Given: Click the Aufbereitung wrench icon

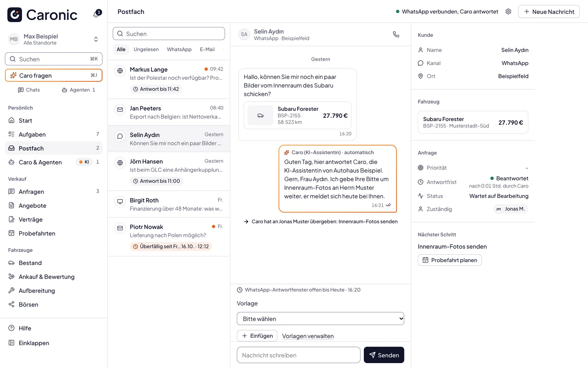Looking at the screenshot, I should click(11, 291).
